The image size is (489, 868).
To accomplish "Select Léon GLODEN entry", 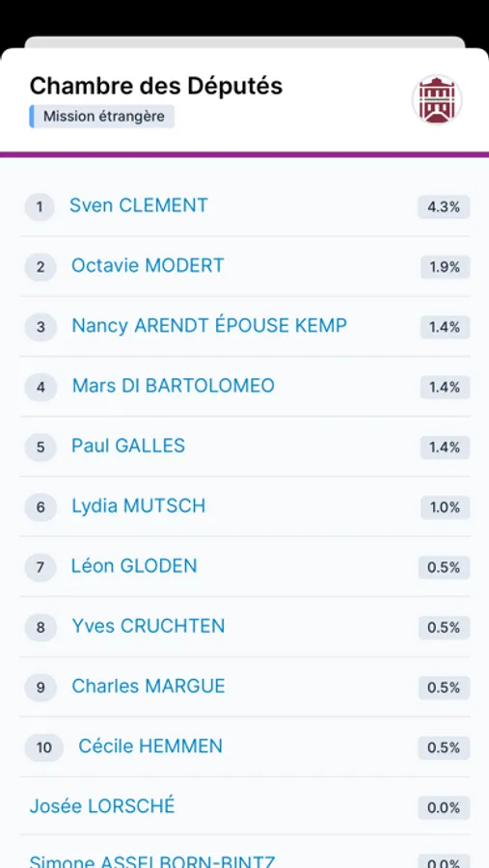I will click(134, 566).
